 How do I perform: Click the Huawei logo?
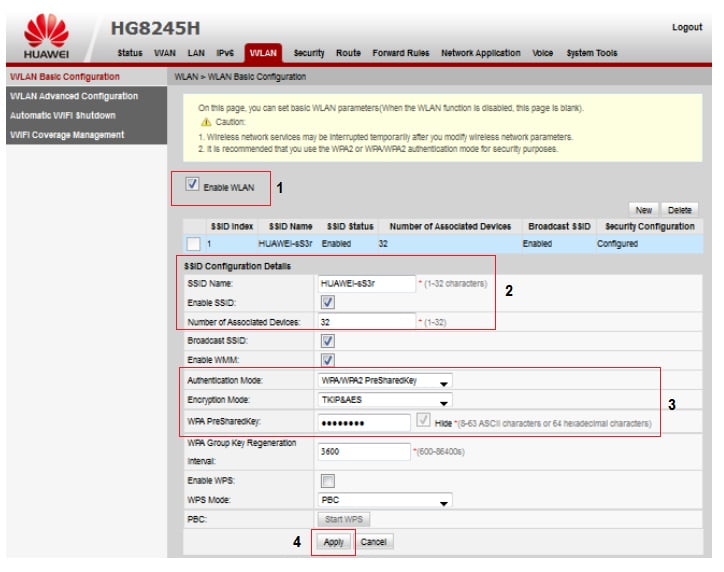click(46, 36)
